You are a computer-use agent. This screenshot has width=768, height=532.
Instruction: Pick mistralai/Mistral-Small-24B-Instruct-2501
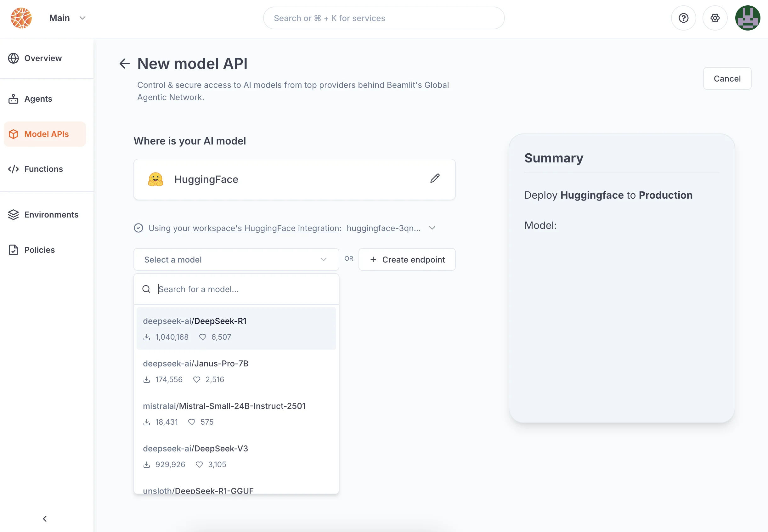[236, 413]
